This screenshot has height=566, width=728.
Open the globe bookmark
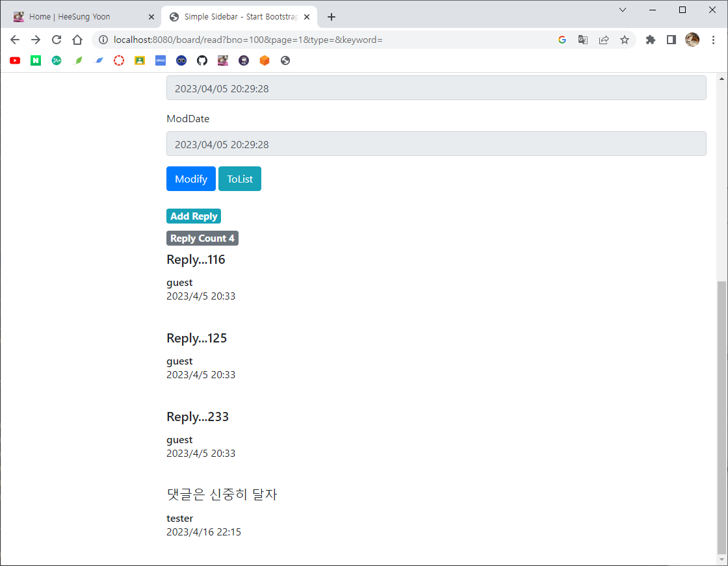pos(285,60)
